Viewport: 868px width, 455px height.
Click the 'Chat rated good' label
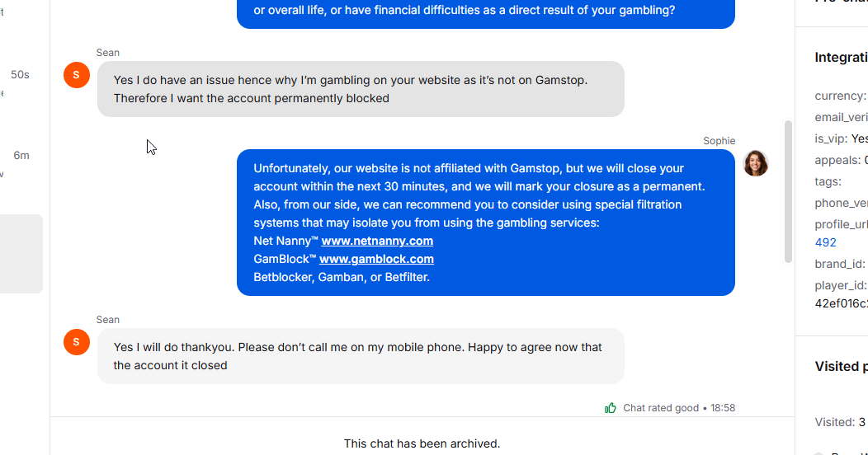coord(660,408)
